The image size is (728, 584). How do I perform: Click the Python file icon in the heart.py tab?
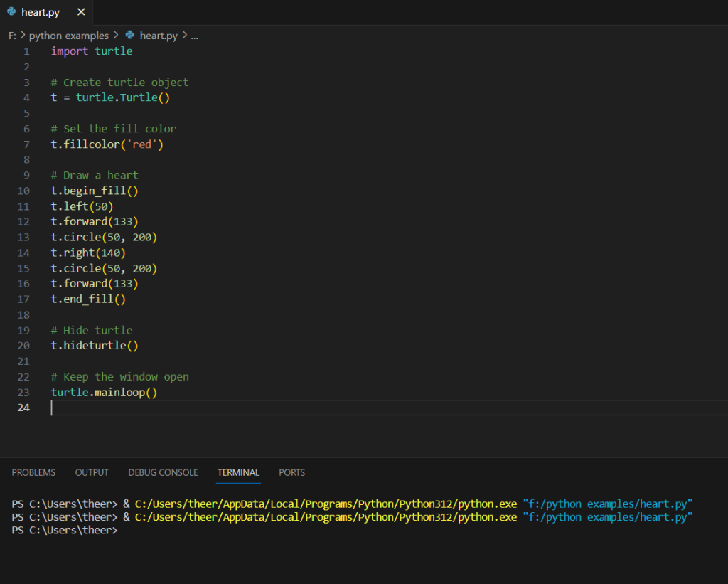(11, 12)
